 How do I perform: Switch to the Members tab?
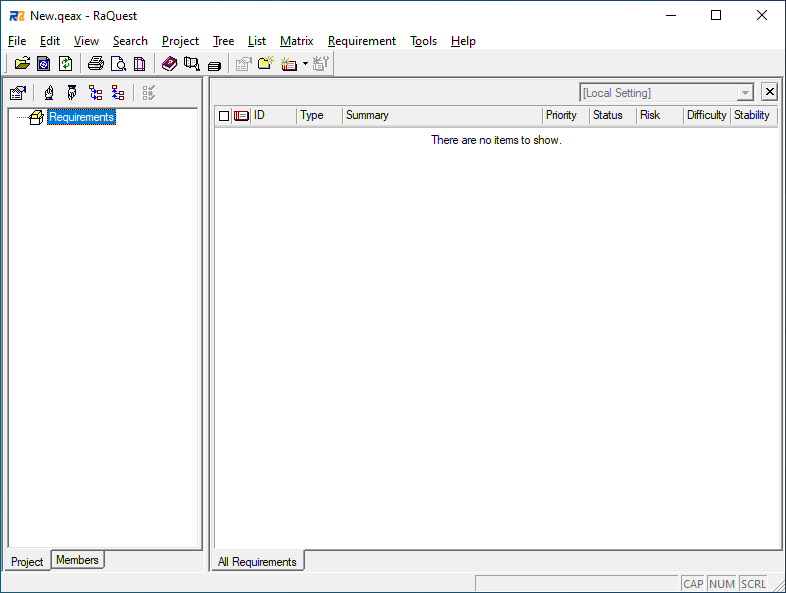point(77,560)
